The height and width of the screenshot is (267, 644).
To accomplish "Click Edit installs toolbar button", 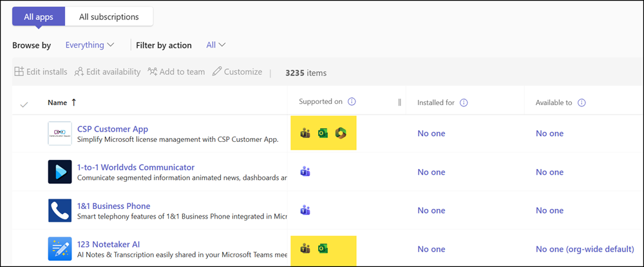I will 41,72.
